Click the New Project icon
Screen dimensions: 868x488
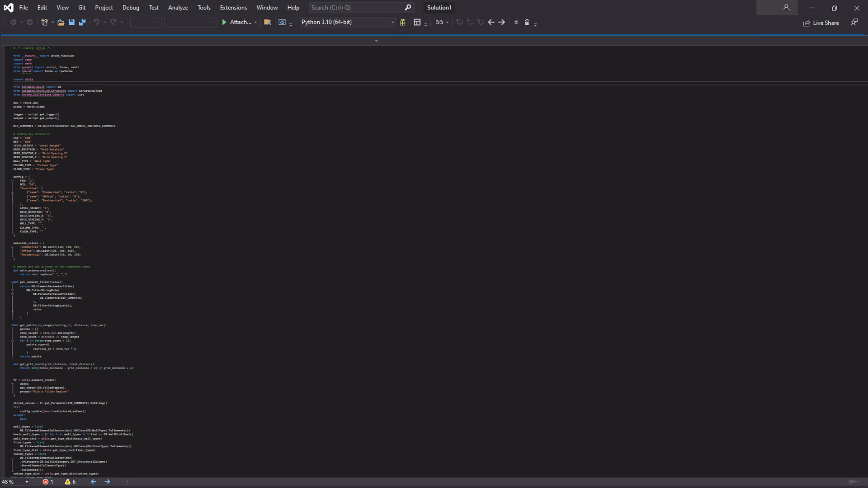click(44, 22)
